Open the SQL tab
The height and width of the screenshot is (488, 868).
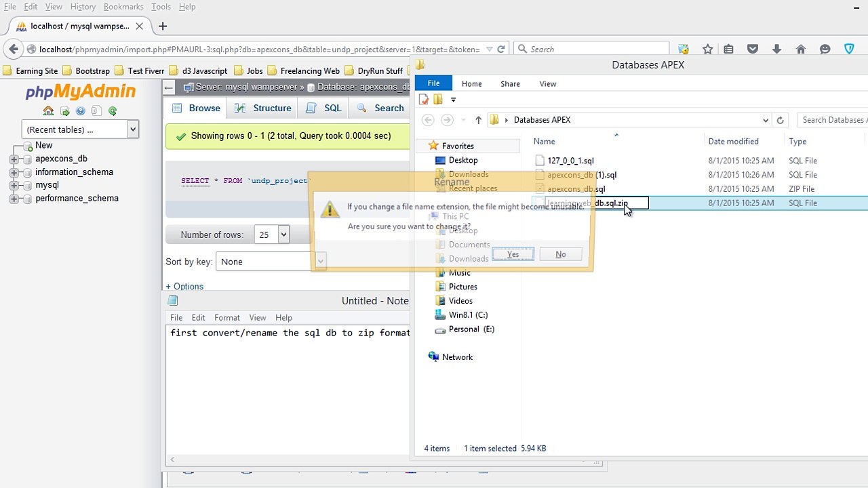point(323,108)
